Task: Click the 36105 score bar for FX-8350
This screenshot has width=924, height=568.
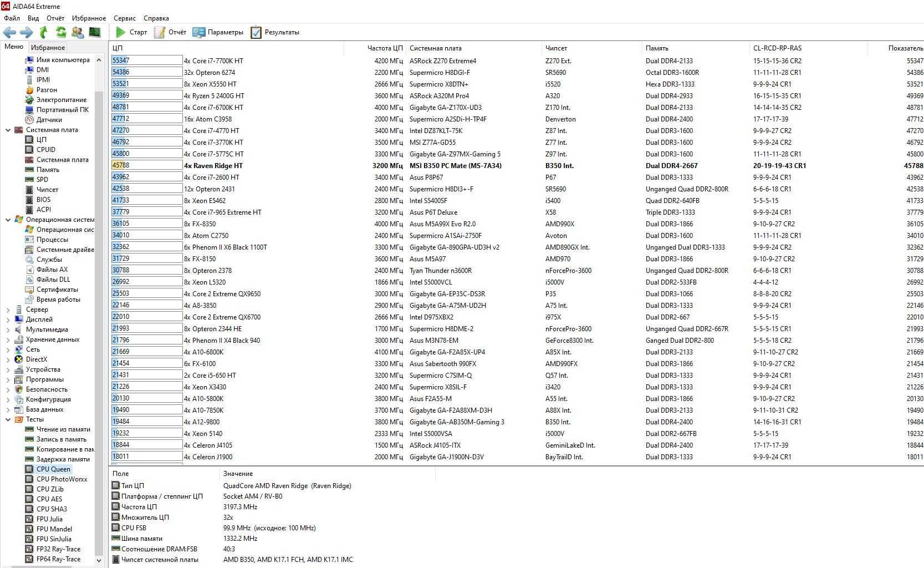Action: point(147,224)
